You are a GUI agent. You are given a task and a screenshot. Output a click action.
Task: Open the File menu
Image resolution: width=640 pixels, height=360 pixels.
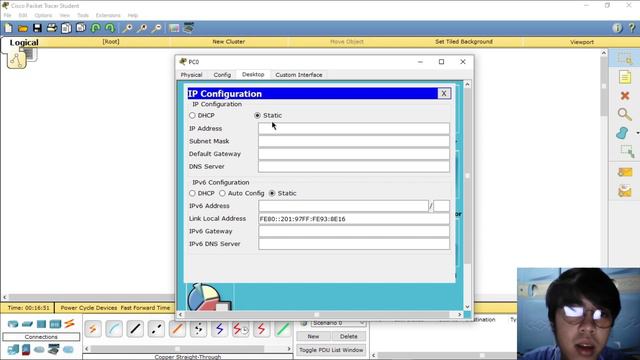click(7, 15)
